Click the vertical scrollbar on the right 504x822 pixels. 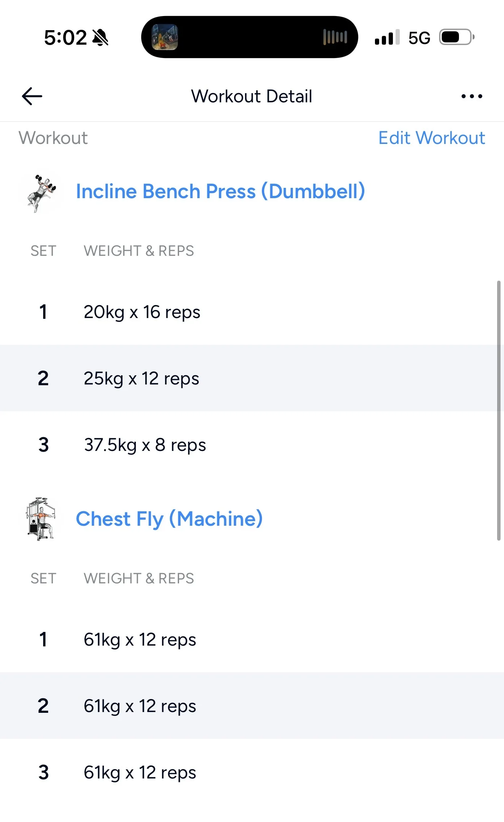pos(498,410)
